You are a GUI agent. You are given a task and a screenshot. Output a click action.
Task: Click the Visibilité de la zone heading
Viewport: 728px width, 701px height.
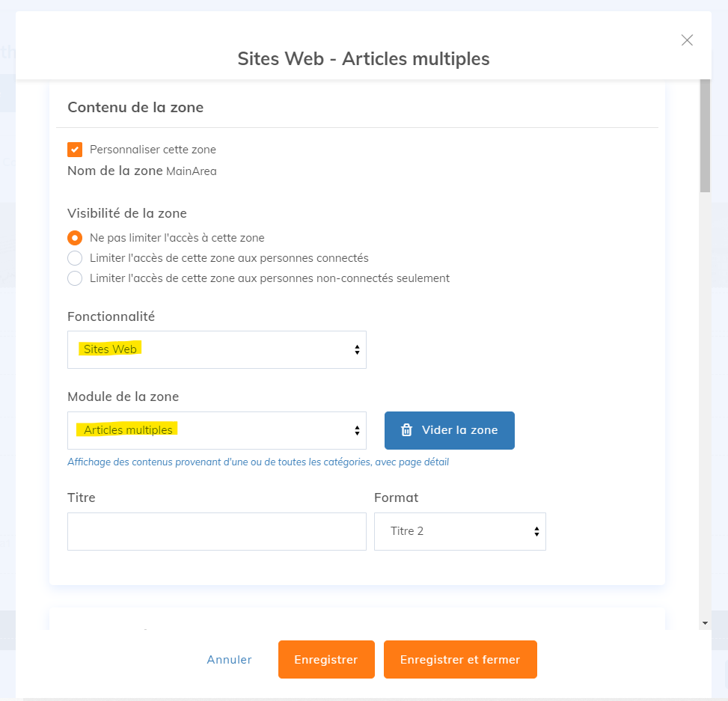click(x=126, y=213)
